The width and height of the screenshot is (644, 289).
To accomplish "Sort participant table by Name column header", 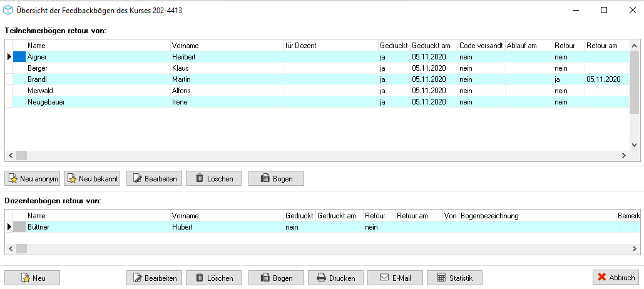I will click(98, 46).
